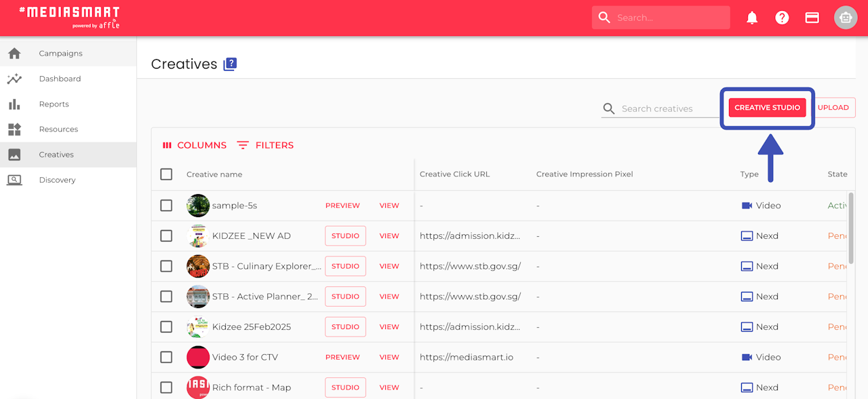868x399 pixels.
Task: Click the Kidzee 25Feb2025 name text
Action: click(252, 327)
